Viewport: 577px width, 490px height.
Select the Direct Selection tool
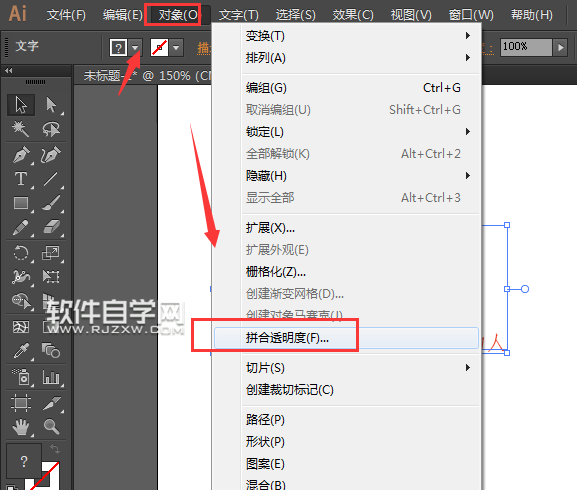pos(51,105)
